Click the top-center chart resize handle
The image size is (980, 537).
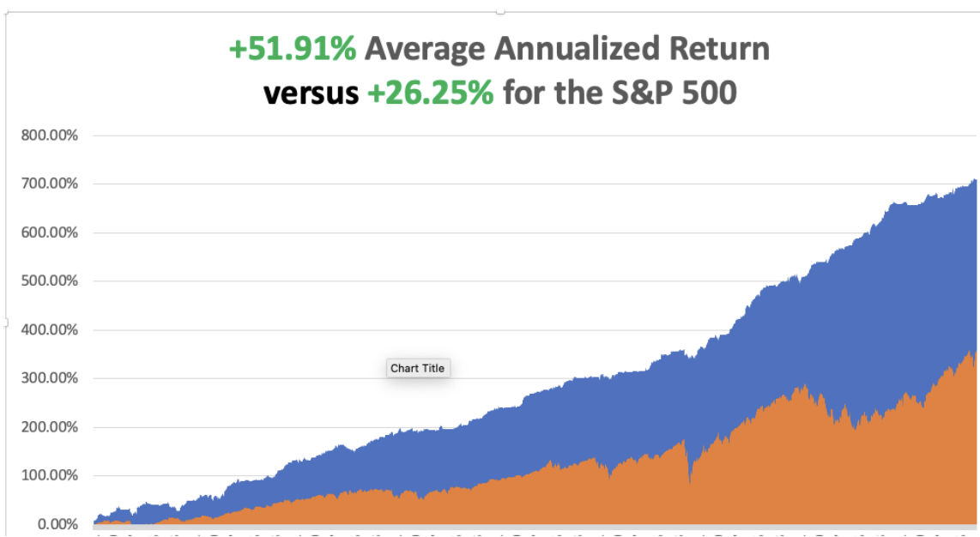500,12
